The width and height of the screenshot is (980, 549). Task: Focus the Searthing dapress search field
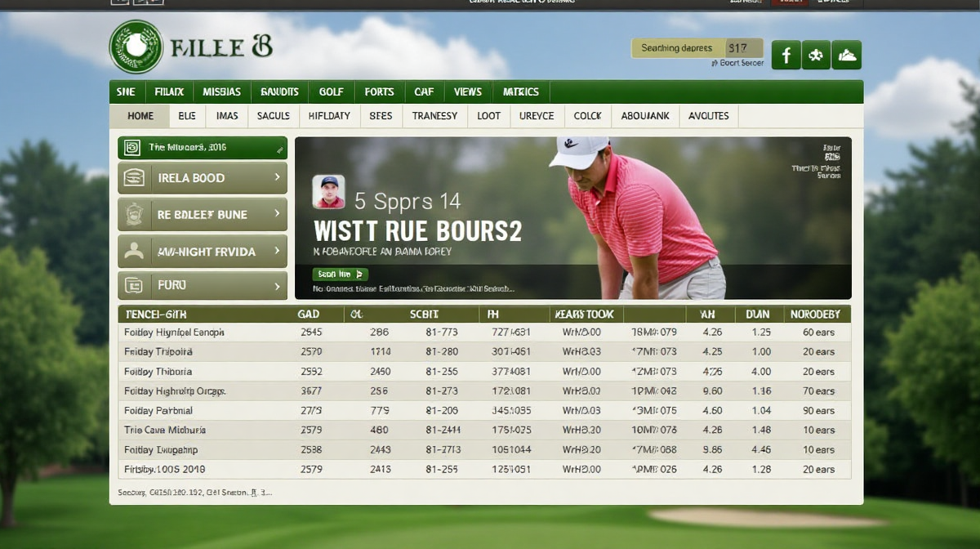678,48
